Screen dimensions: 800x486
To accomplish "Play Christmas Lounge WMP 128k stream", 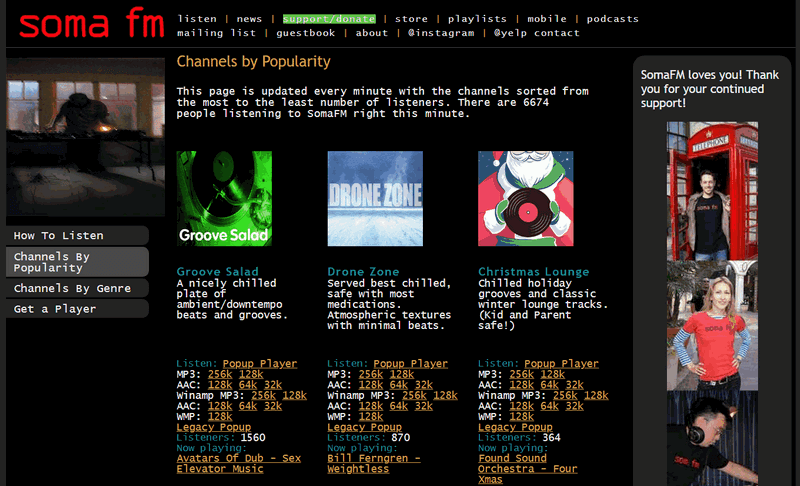I will [x=521, y=417].
